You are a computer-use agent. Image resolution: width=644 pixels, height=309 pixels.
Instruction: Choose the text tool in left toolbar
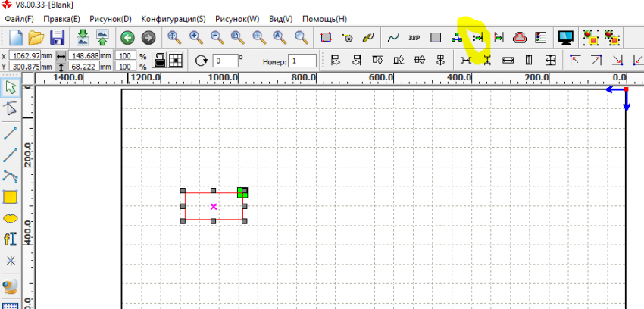pos(11,239)
